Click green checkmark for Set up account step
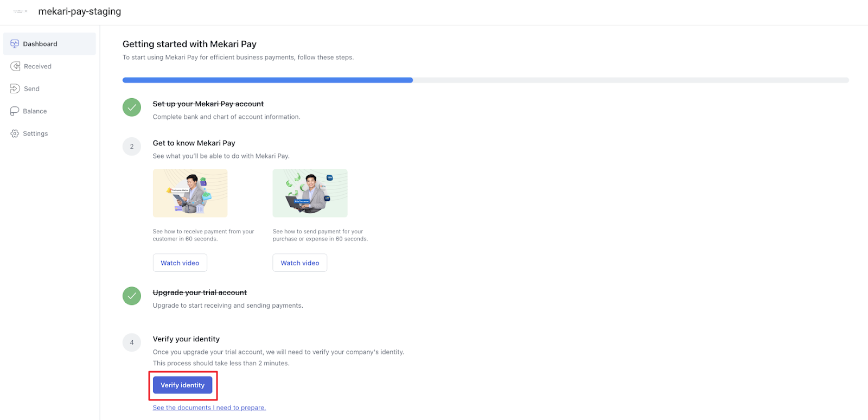Screen dimensions: 868x420 pos(132,107)
